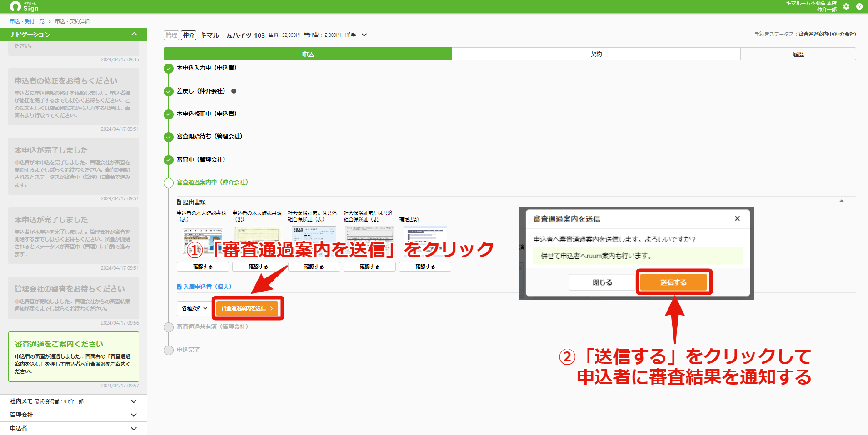Open the 本人確認書類（表） ID thumbnail
The image size is (868, 435).
tap(203, 241)
